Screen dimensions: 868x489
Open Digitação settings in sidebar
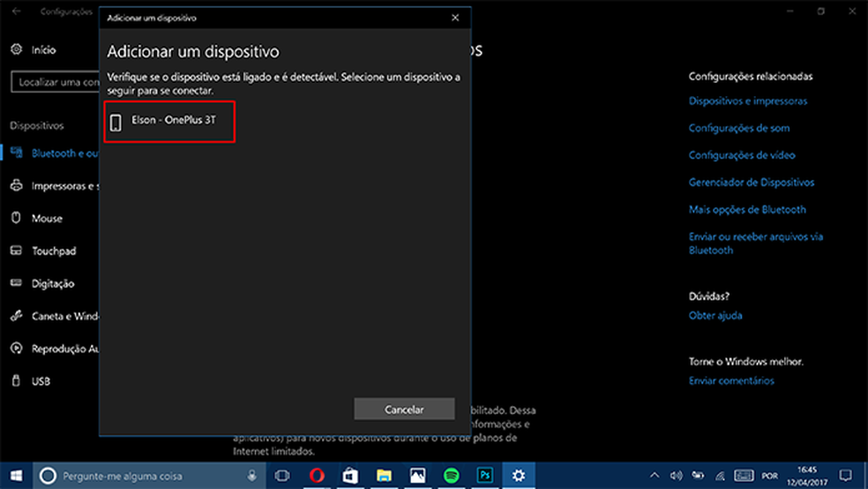coord(53,283)
